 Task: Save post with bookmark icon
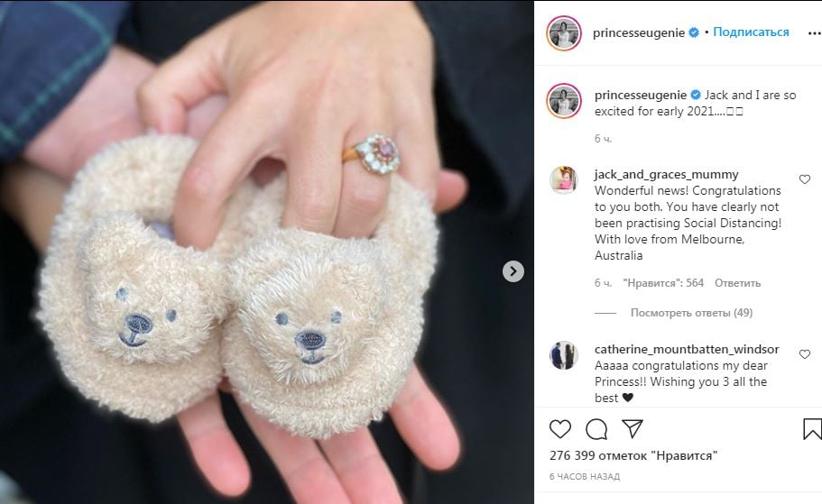pyautogui.click(x=812, y=429)
